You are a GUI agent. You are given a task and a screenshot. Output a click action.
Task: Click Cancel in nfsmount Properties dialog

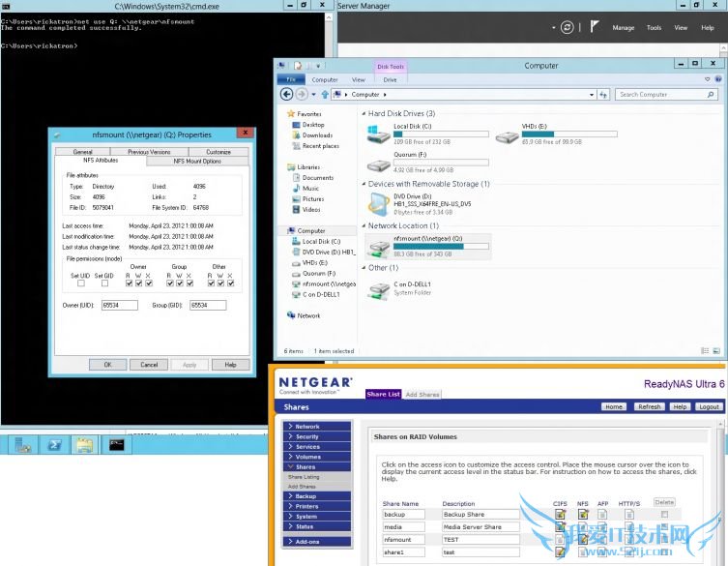pos(149,365)
